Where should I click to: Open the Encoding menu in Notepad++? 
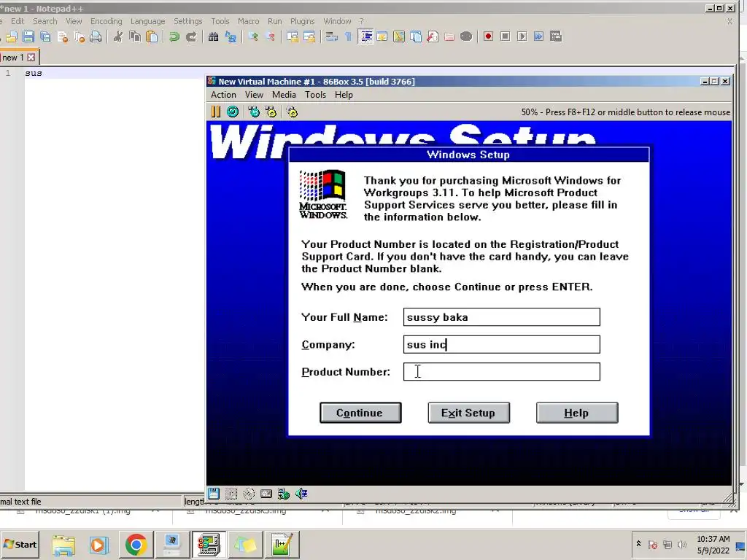[x=107, y=21]
